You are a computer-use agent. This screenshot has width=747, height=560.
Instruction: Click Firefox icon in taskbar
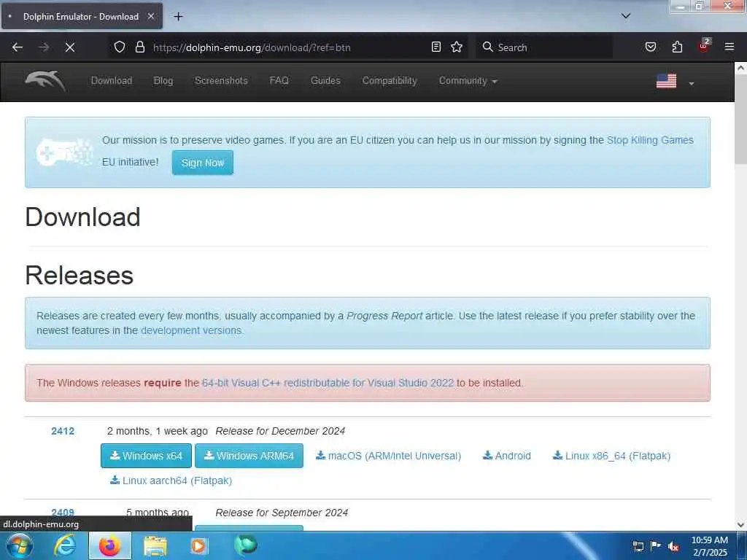[x=109, y=545]
